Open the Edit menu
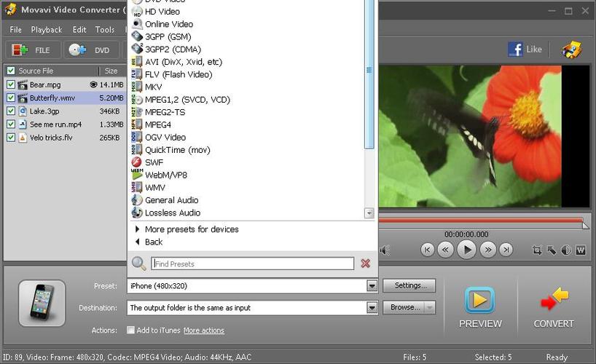 point(79,30)
